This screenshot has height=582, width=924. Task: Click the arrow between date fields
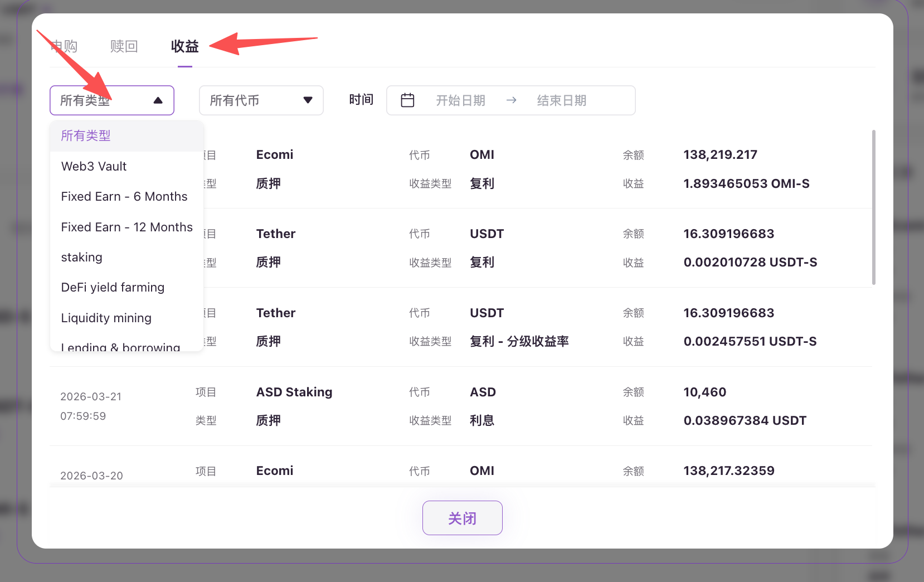pyautogui.click(x=511, y=100)
